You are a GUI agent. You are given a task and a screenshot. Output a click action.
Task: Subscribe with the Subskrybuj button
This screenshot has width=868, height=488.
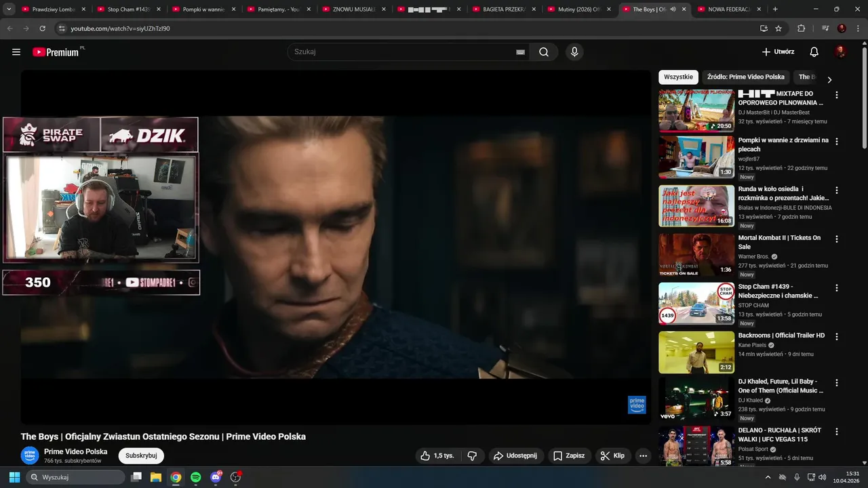pyautogui.click(x=141, y=455)
